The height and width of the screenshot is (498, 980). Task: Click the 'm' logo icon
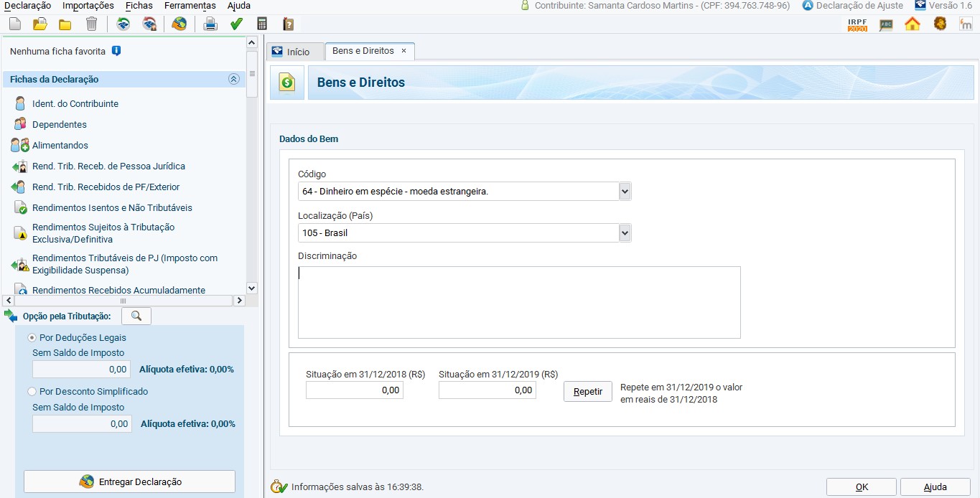click(966, 24)
